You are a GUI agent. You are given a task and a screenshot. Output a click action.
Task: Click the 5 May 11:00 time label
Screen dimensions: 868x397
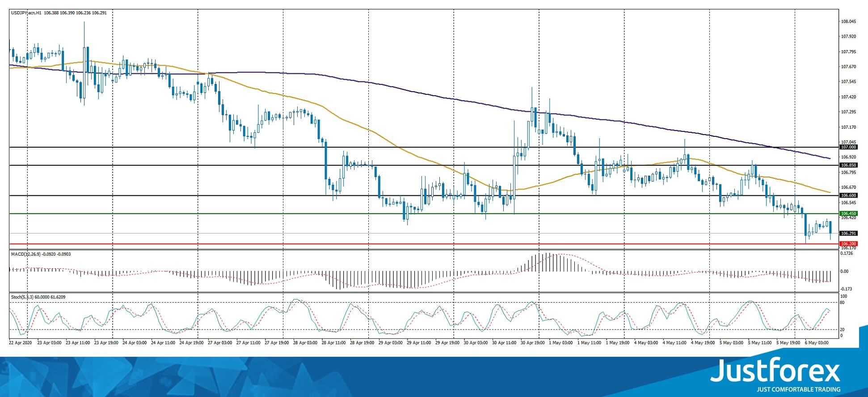tap(760, 343)
